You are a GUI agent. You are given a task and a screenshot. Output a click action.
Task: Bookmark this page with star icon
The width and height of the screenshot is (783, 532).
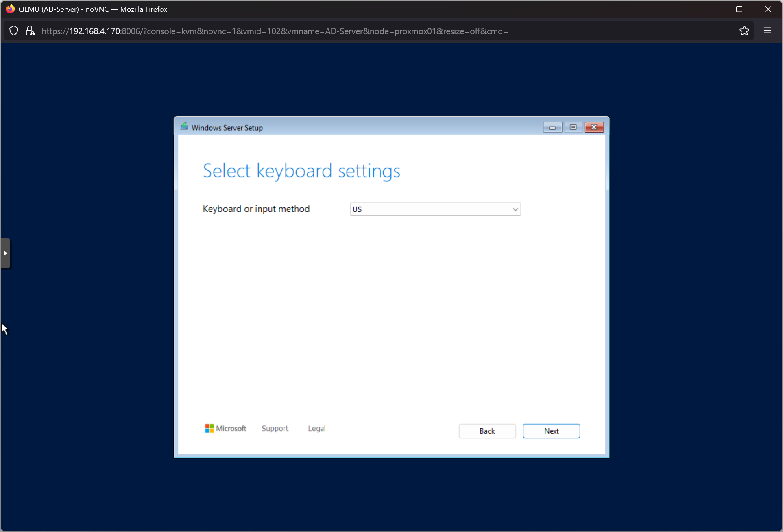[744, 31]
